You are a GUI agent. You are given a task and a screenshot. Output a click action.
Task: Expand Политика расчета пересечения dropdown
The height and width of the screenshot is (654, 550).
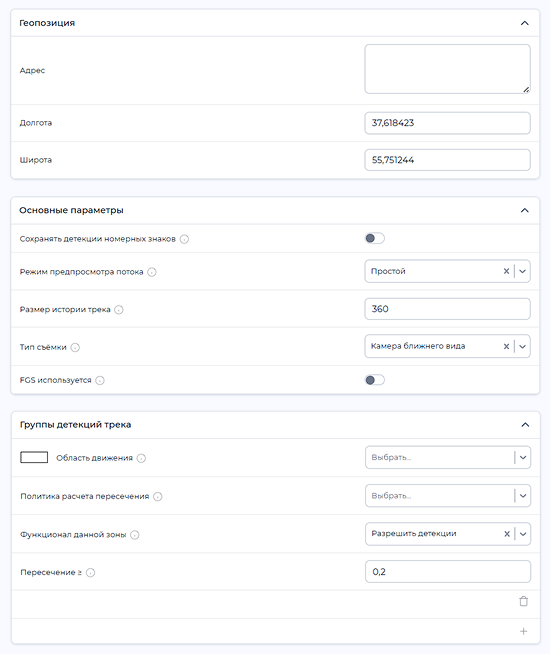(448, 496)
